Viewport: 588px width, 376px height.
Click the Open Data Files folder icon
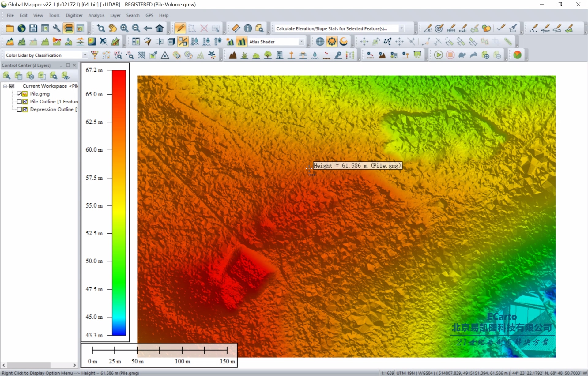coord(10,28)
